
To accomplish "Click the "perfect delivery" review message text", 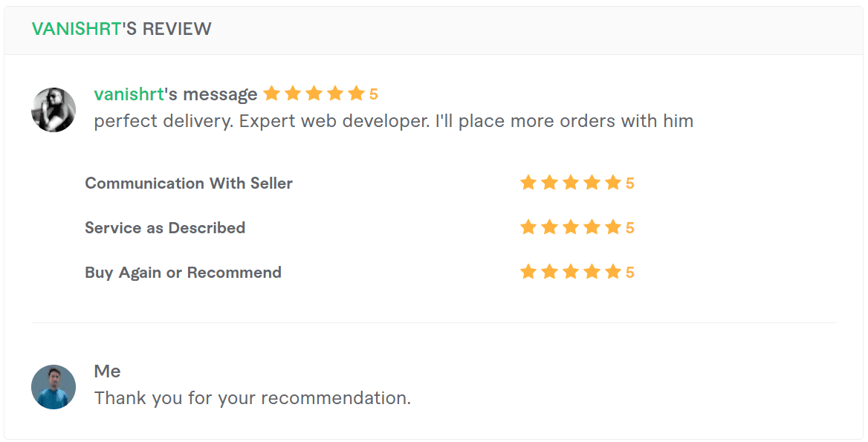I will click(x=393, y=121).
